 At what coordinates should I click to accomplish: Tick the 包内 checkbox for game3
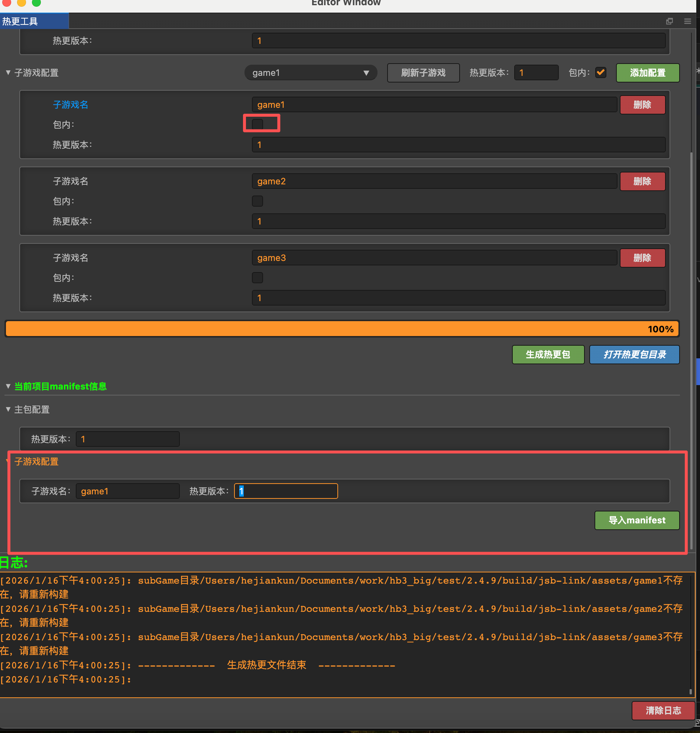(x=257, y=278)
